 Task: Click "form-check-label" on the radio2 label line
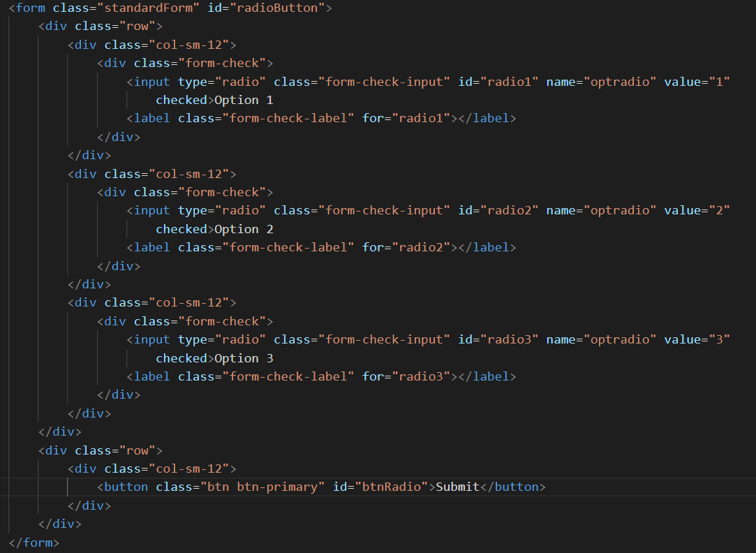click(288, 247)
